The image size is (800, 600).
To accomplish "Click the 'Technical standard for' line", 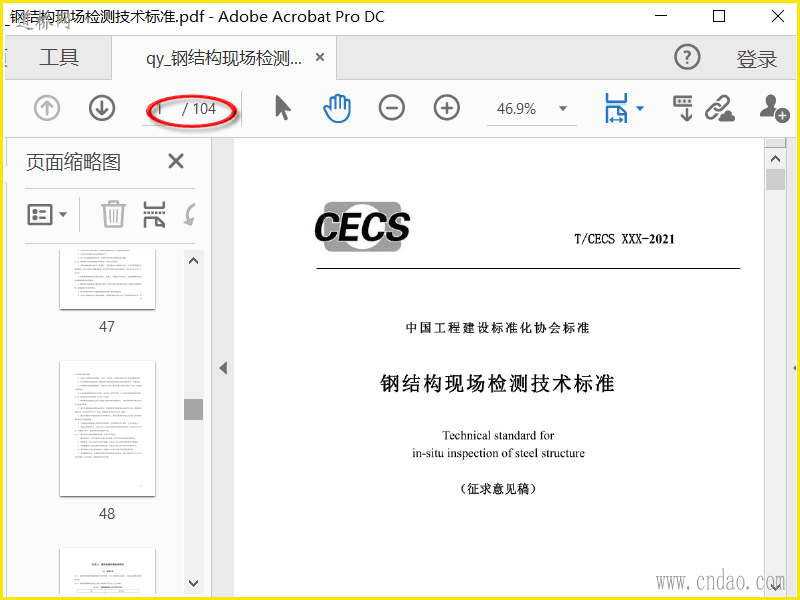I will pyautogui.click(x=498, y=435).
